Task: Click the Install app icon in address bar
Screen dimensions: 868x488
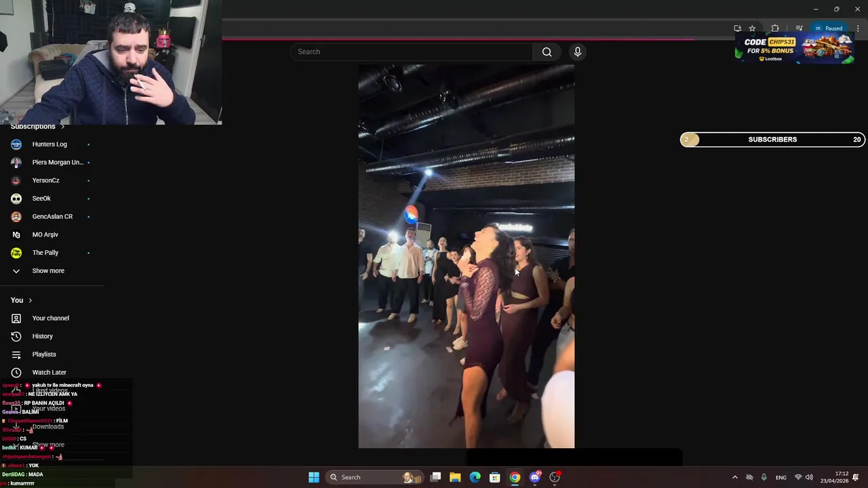Action: coord(737,28)
